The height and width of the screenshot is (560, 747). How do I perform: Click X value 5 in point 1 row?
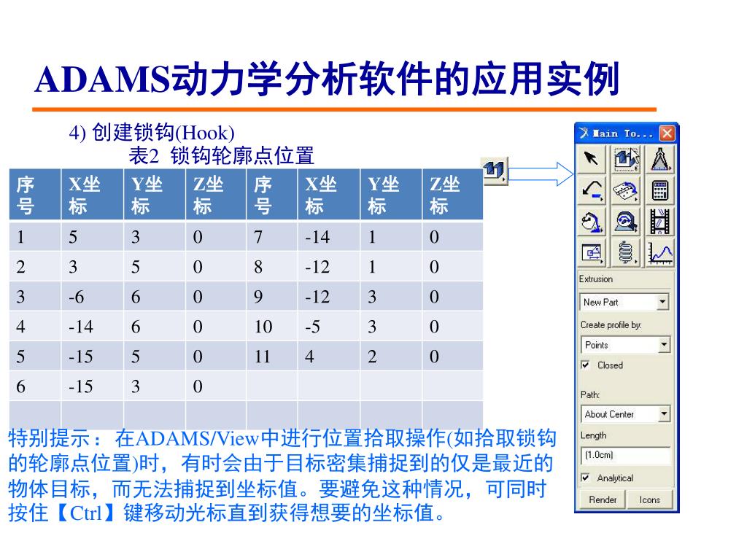73,237
